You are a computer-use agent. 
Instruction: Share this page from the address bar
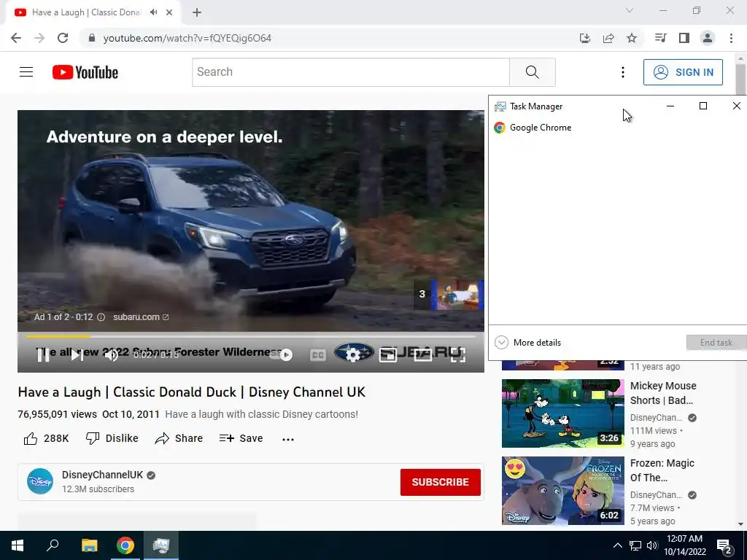click(x=608, y=38)
